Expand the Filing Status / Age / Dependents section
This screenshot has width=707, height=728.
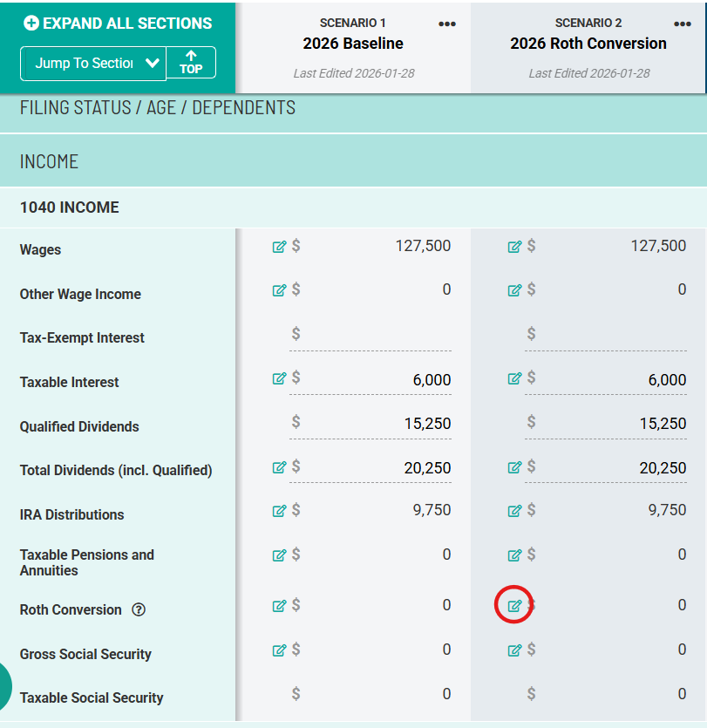click(x=353, y=108)
